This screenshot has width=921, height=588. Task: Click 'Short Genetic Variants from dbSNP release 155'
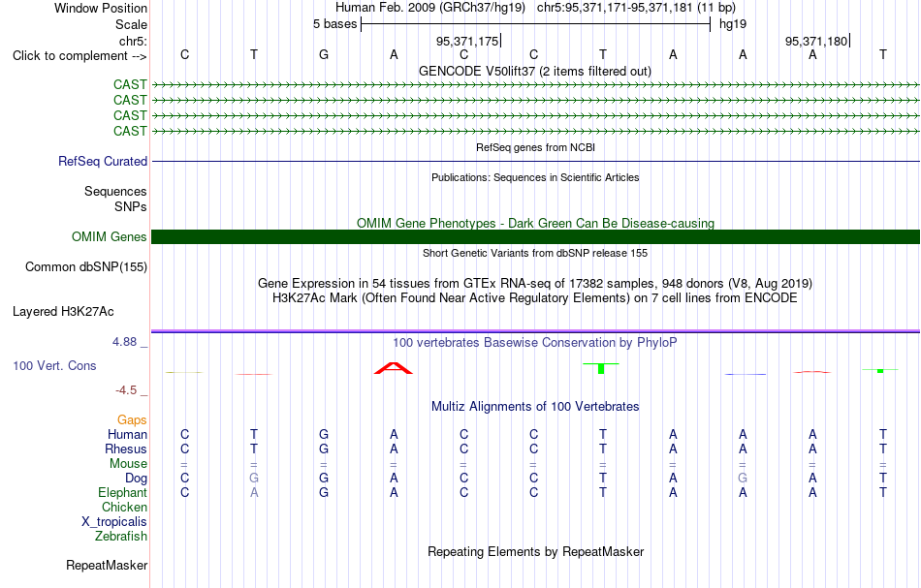535,254
